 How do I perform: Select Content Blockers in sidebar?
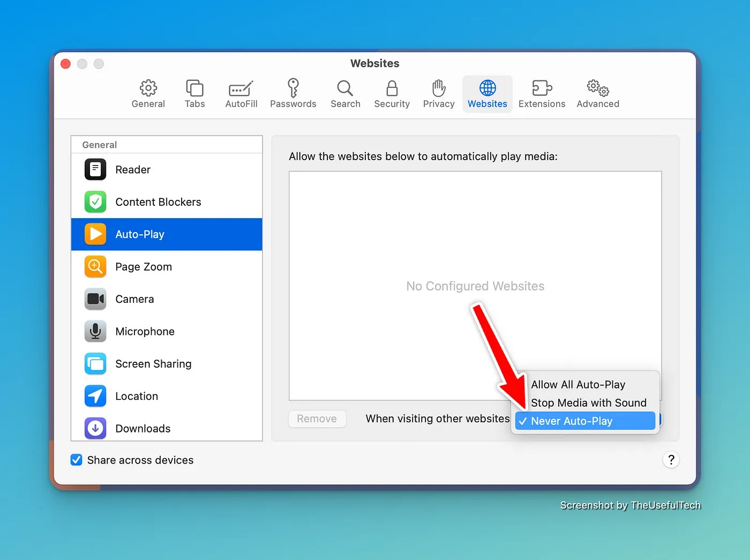167,202
